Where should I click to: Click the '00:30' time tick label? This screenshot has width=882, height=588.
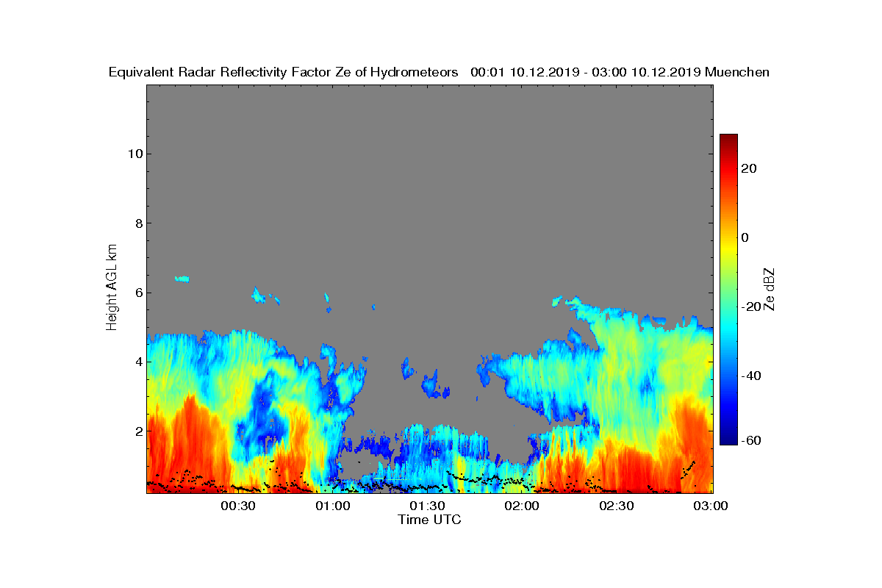[239, 506]
